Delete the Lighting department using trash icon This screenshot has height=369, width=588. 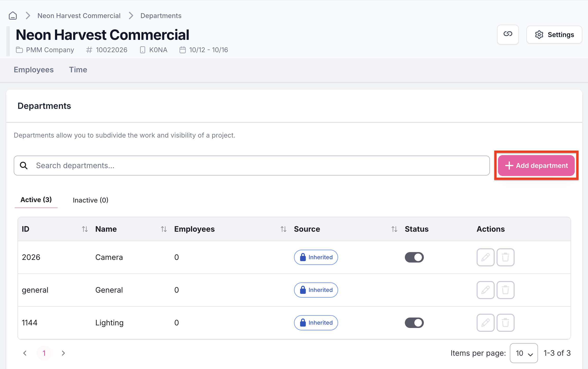click(x=505, y=323)
